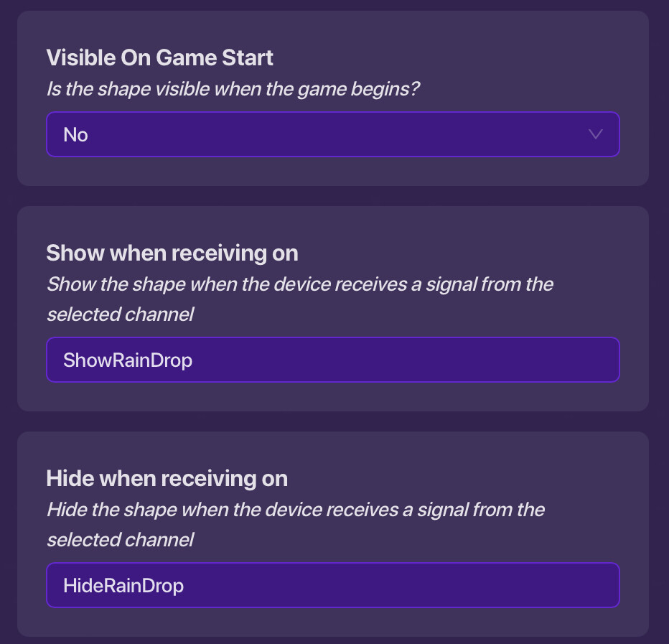Click empty right end of ShowRainDrop field
669x644 pixels.
tap(546, 360)
